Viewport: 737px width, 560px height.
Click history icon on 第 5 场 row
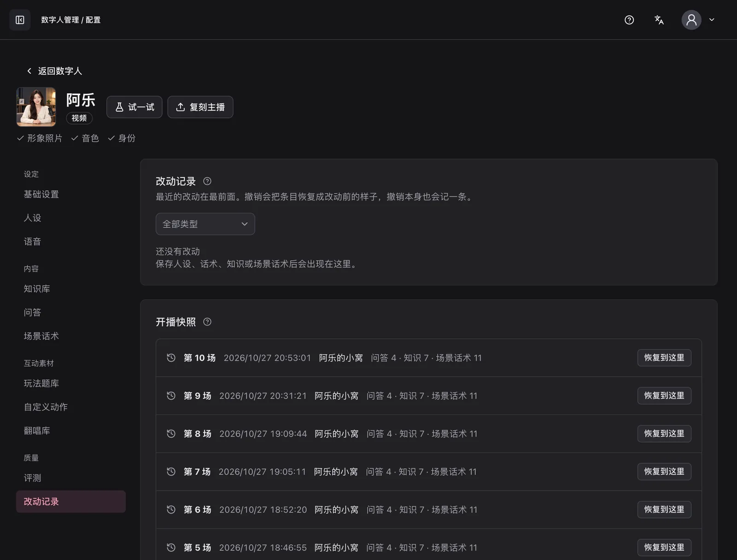[171, 548]
